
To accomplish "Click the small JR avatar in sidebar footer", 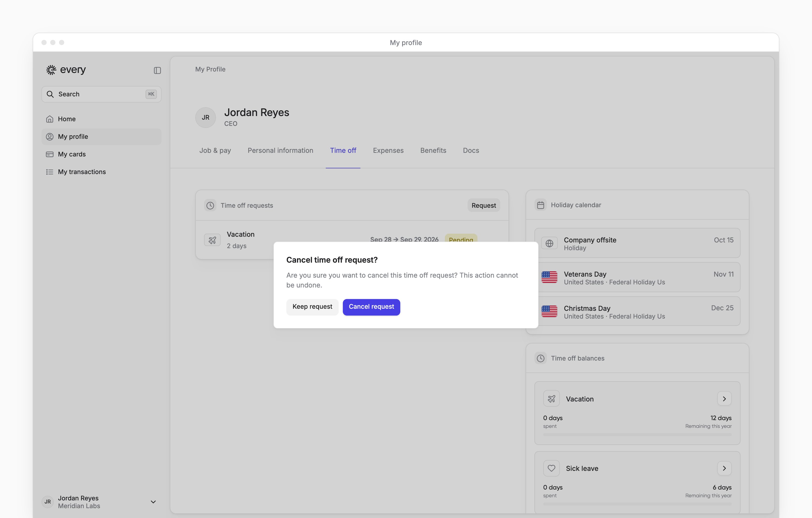I will 48,502.
